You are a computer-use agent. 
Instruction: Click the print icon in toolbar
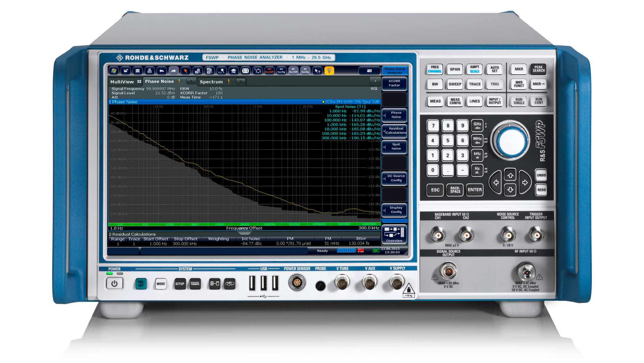tap(149, 71)
